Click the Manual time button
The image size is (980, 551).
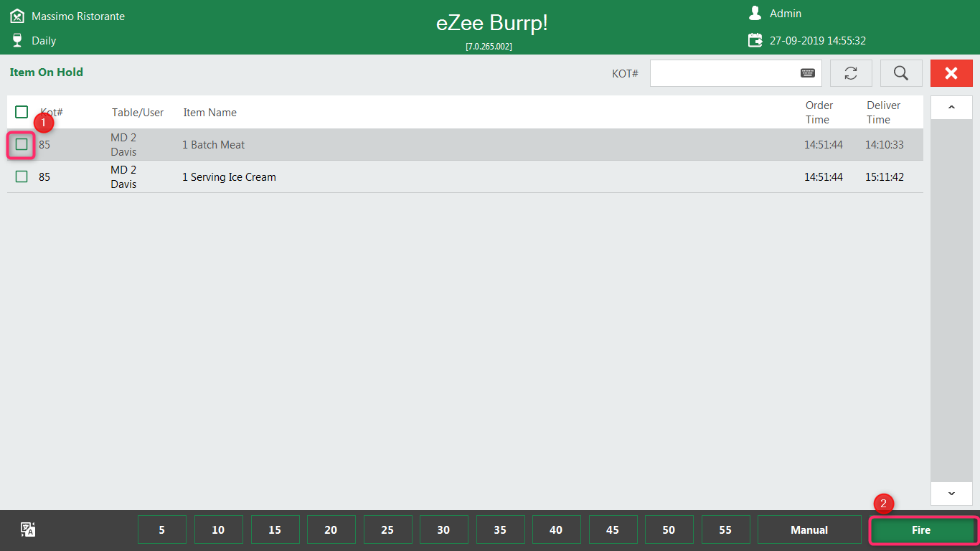[809, 530]
